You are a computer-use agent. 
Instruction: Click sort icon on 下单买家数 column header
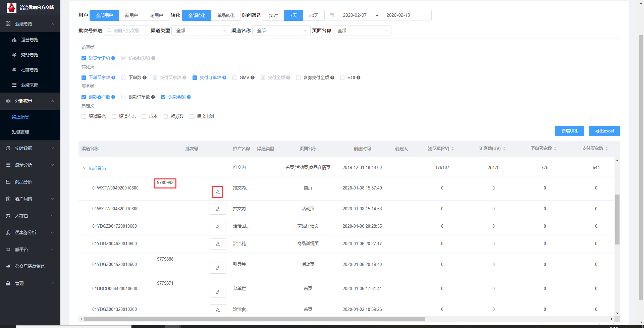point(555,149)
